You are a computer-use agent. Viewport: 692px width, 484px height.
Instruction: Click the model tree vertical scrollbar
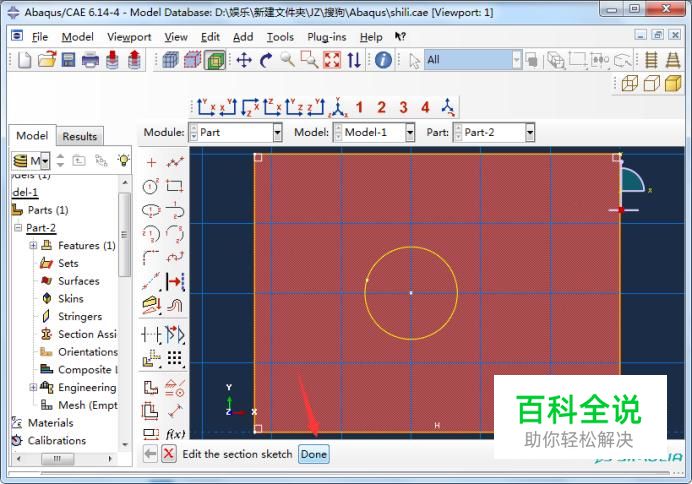124,234
